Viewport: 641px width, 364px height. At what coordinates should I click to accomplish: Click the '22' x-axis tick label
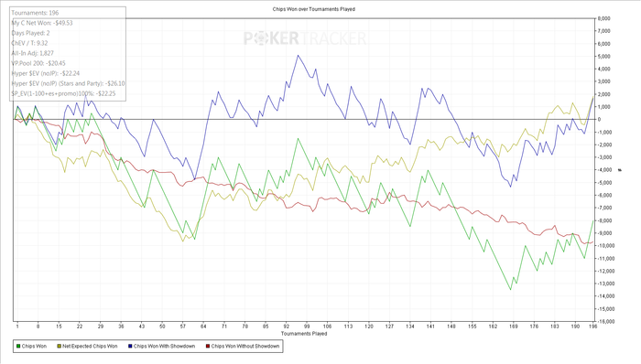80,327
